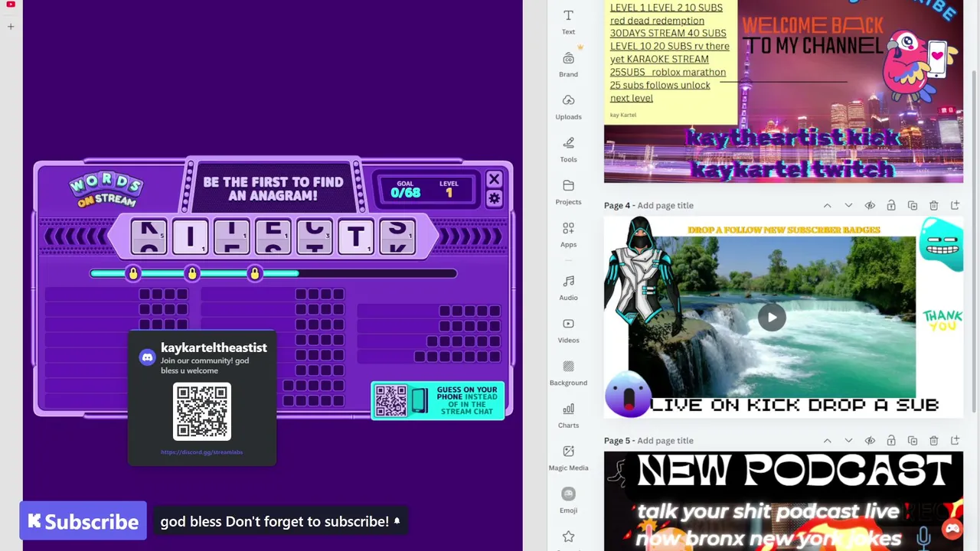This screenshot has height=551, width=980.
Task: Click the plus icon at the top-left
Action: 11,27
